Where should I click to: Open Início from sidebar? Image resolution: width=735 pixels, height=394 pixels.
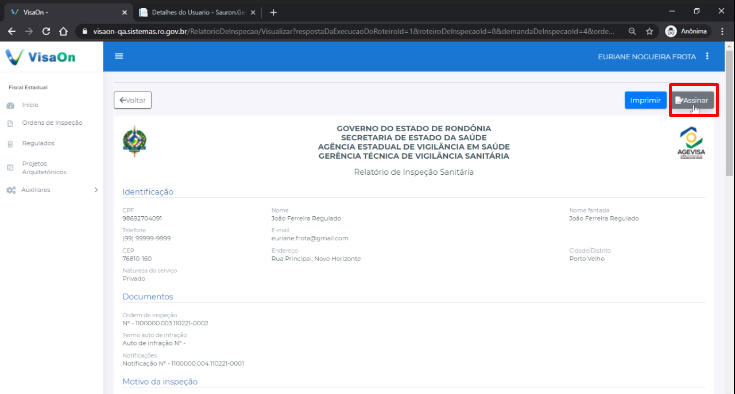click(30, 105)
